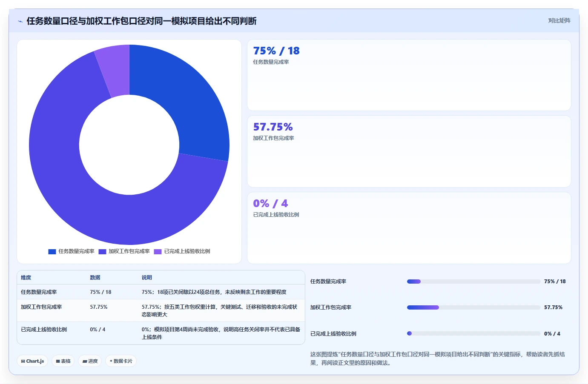Click the 加权工作包完成率 progress bar
The width and height of the screenshot is (588, 384).
(x=473, y=307)
